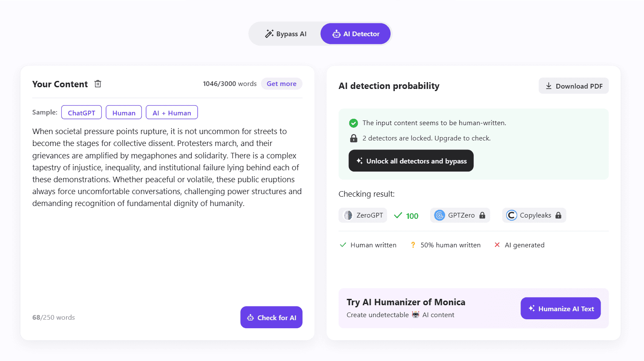
Task: Switch to the Bypass AI tab
Action: click(286, 34)
